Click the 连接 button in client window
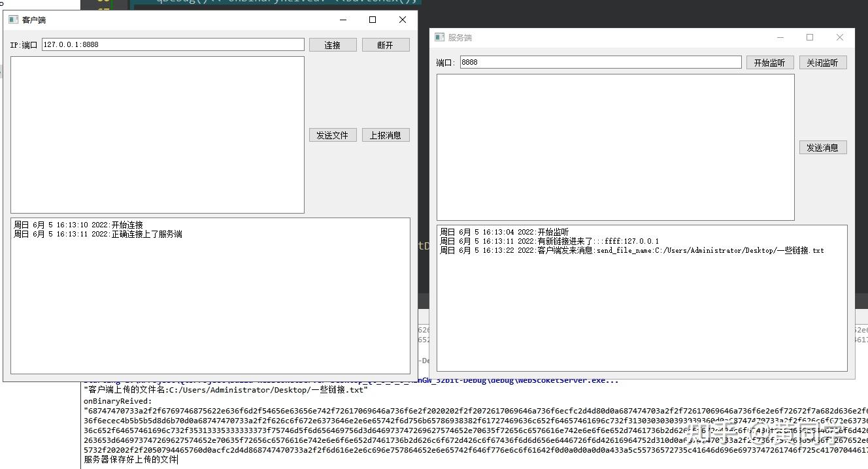The image size is (868, 469). click(x=333, y=45)
